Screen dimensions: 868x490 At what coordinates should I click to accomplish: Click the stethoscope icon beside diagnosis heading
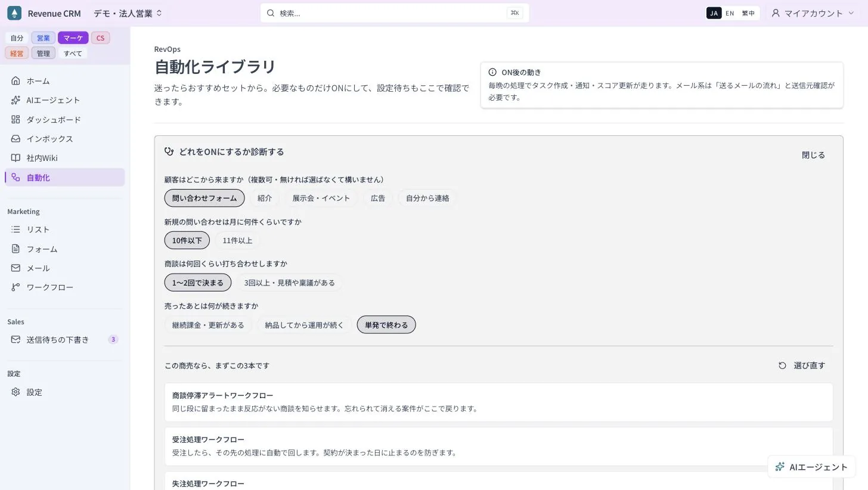169,151
